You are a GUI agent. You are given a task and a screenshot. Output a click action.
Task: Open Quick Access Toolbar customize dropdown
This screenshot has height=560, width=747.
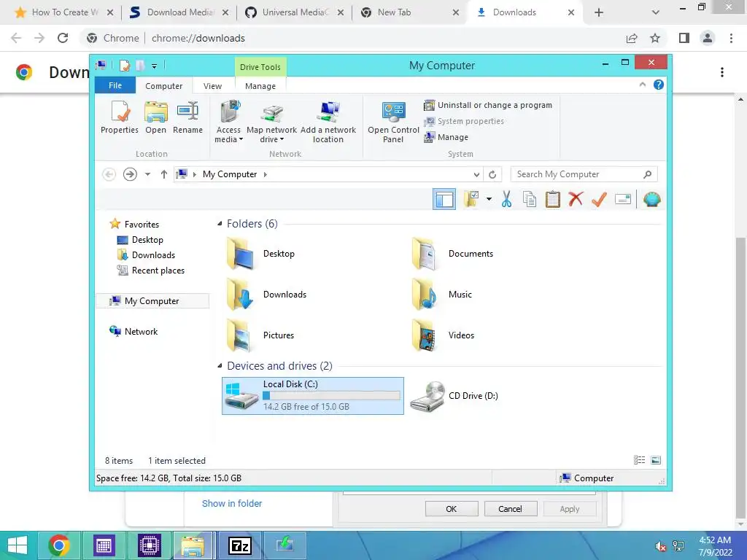point(154,66)
